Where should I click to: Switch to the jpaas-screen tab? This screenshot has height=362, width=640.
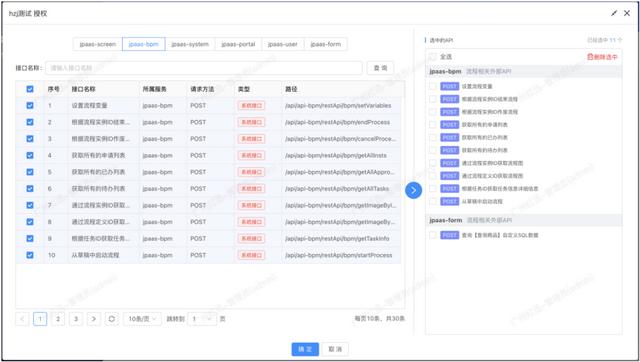point(98,44)
